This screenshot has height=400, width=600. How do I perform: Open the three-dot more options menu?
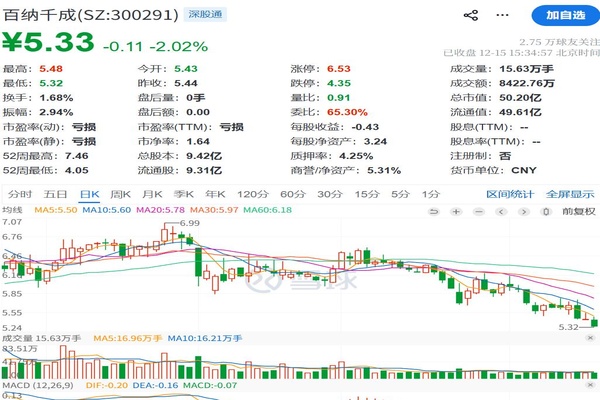502,15
